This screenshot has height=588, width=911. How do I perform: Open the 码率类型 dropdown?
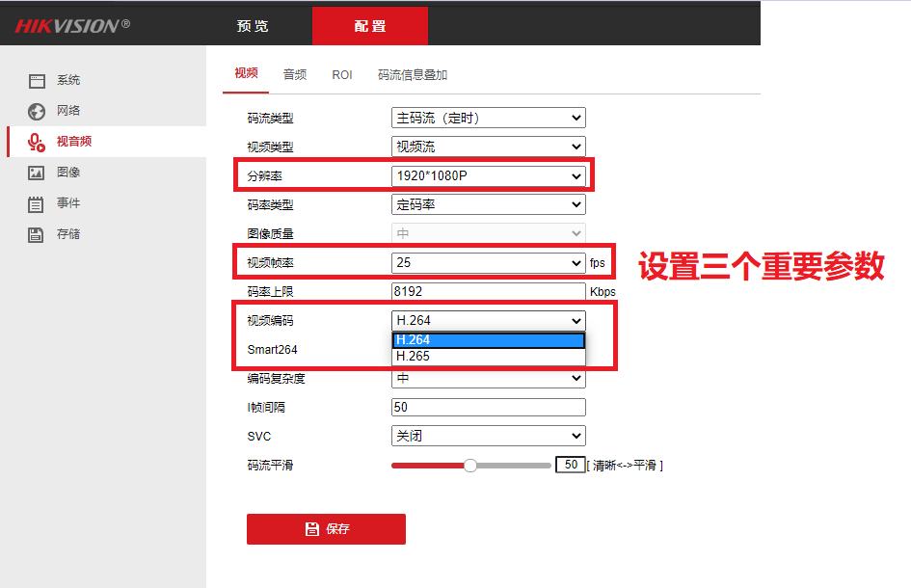tap(489, 204)
